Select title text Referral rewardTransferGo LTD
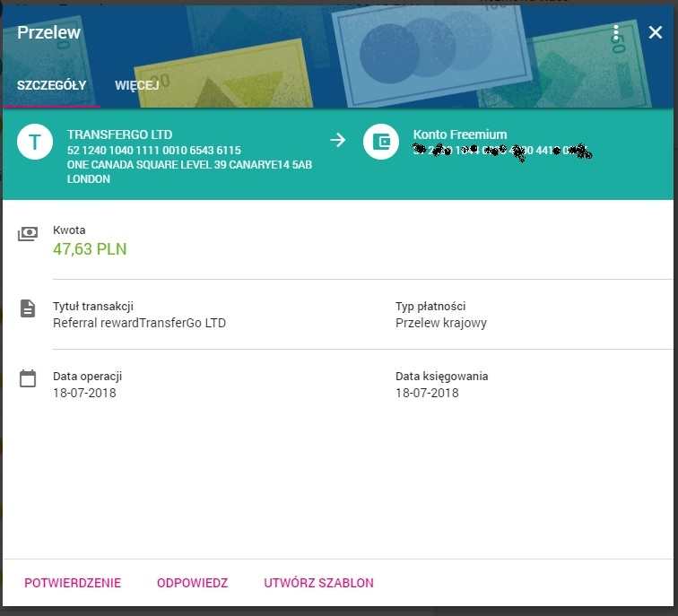The image size is (678, 616). tap(139, 323)
